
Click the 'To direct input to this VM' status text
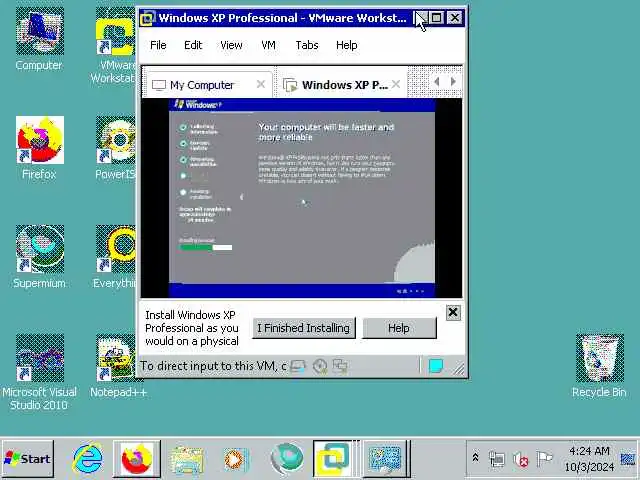click(213, 366)
